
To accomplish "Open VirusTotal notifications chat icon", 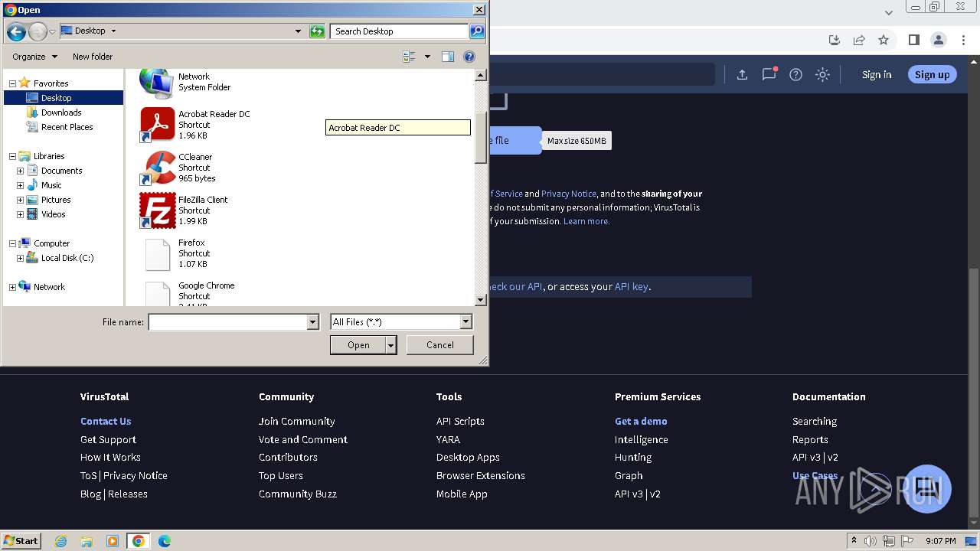I will (x=769, y=74).
